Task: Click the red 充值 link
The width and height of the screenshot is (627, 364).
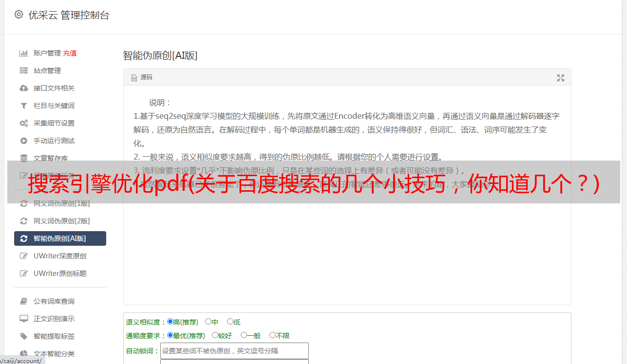Action: (x=70, y=53)
